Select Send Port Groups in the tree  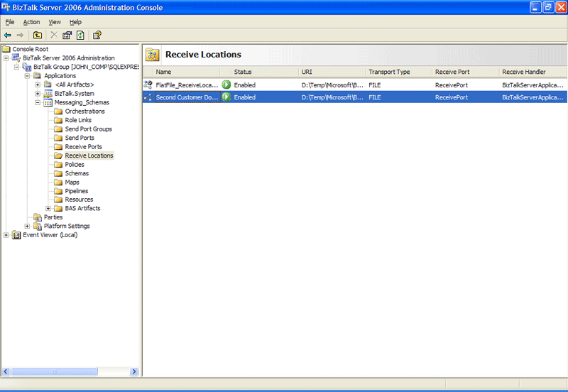point(88,129)
